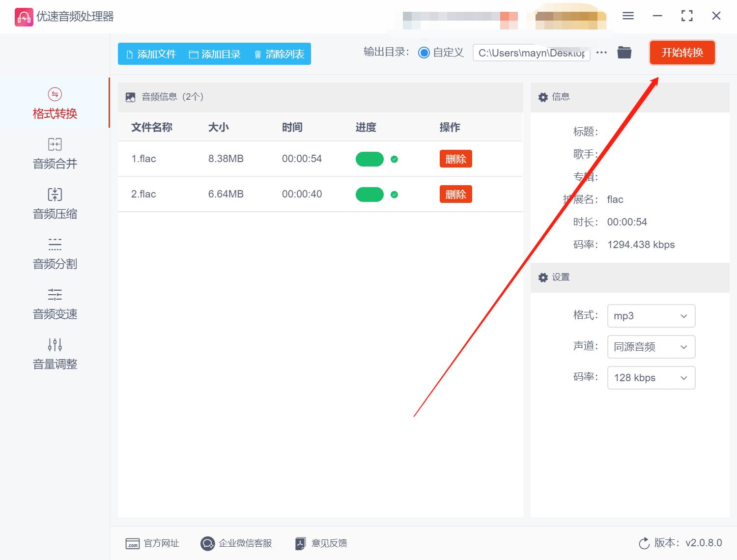
Task: Select the 音频压缩 (Audio Compress) sidebar icon
Action: 54,203
